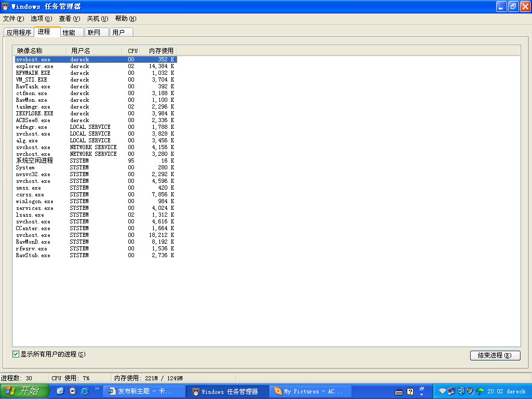Toggle the 显示所有用户的进程 checkbox
The image size is (532, 399).
click(16, 354)
